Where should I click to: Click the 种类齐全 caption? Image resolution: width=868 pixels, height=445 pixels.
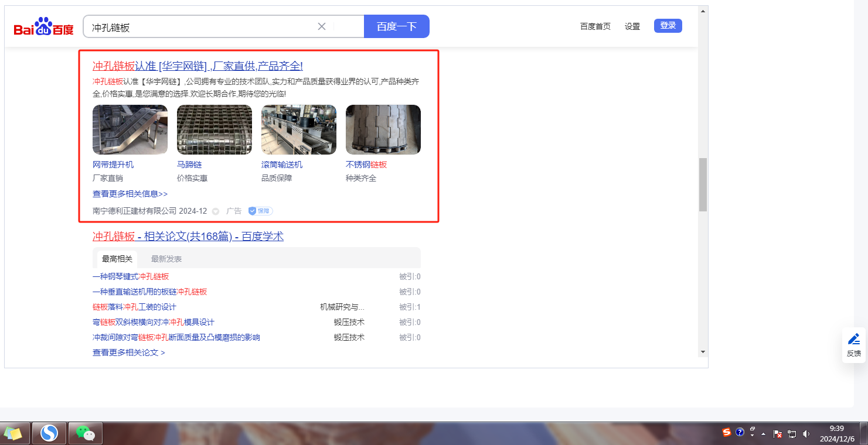(361, 178)
